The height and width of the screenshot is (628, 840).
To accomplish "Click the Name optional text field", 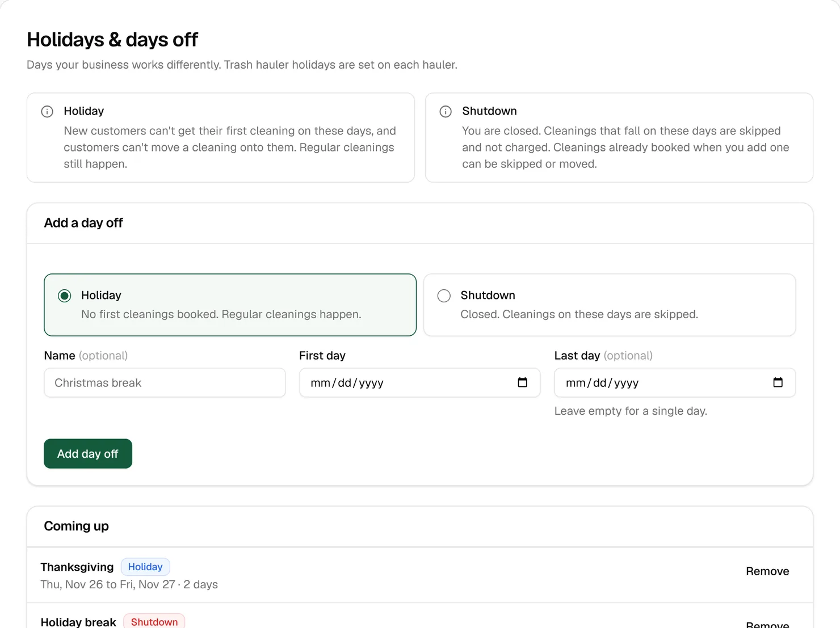I will pos(165,383).
